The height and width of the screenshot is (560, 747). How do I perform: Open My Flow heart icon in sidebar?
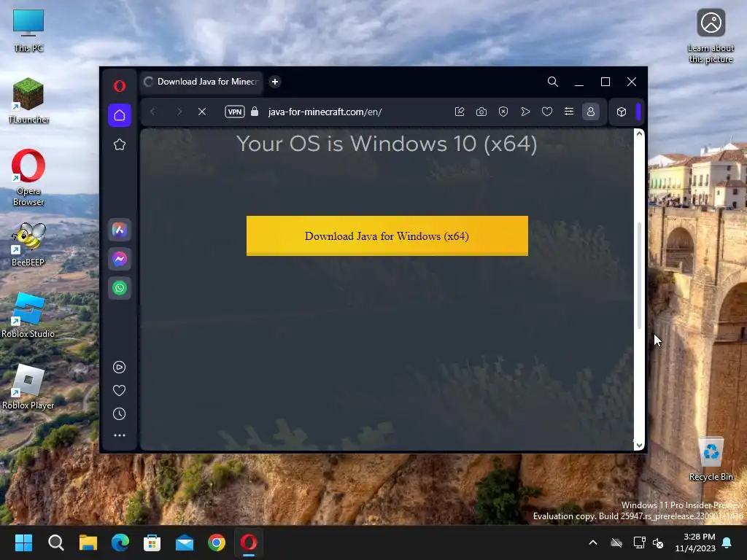pos(119,391)
